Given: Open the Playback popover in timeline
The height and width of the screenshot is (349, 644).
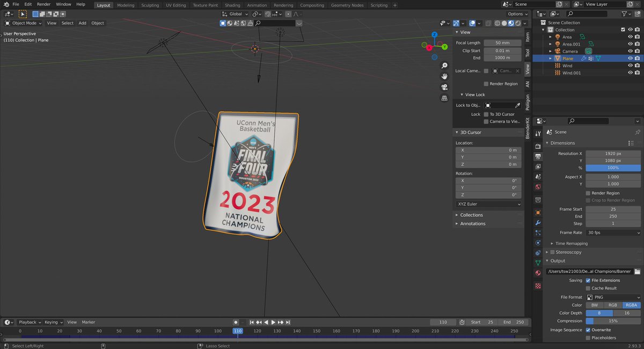Looking at the screenshot, I should tap(29, 322).
